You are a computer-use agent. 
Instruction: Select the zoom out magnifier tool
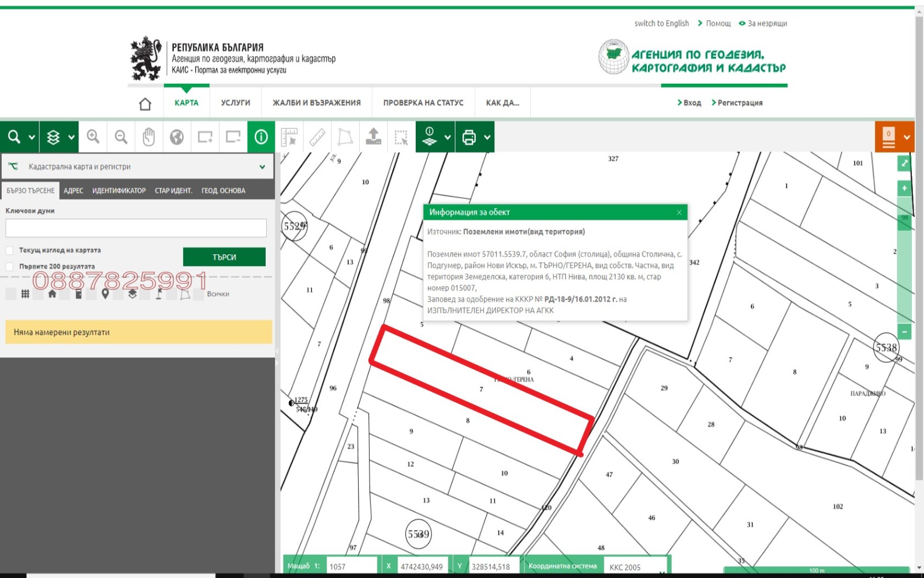click(121, 137)
